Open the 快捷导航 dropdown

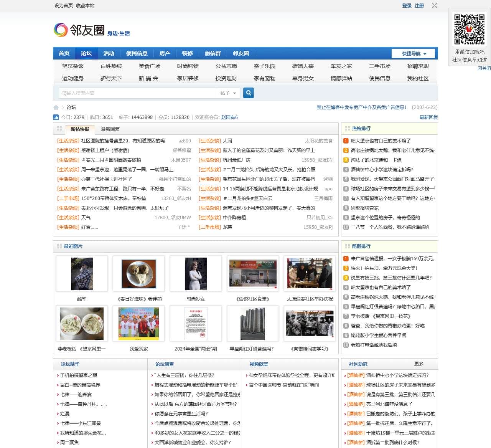point(413,53)
